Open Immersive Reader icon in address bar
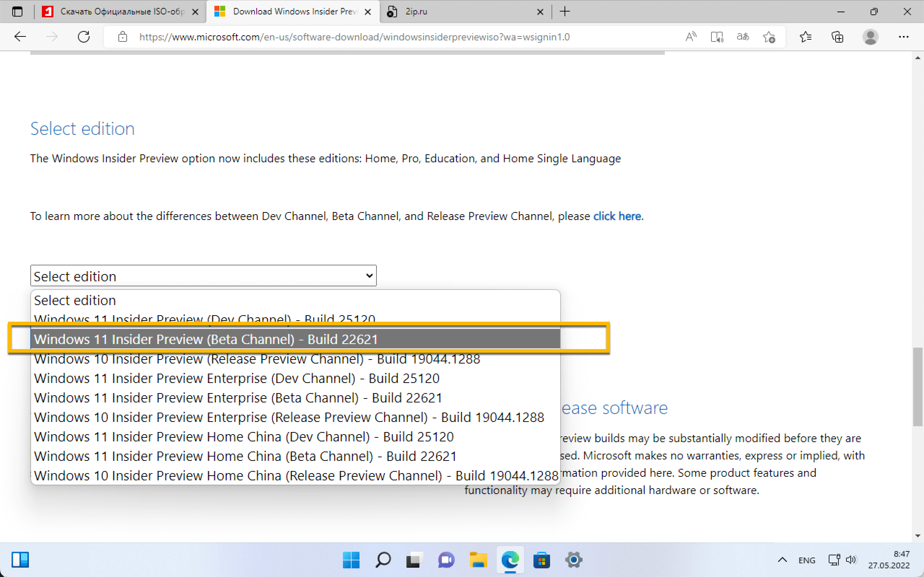 [717, 37]
